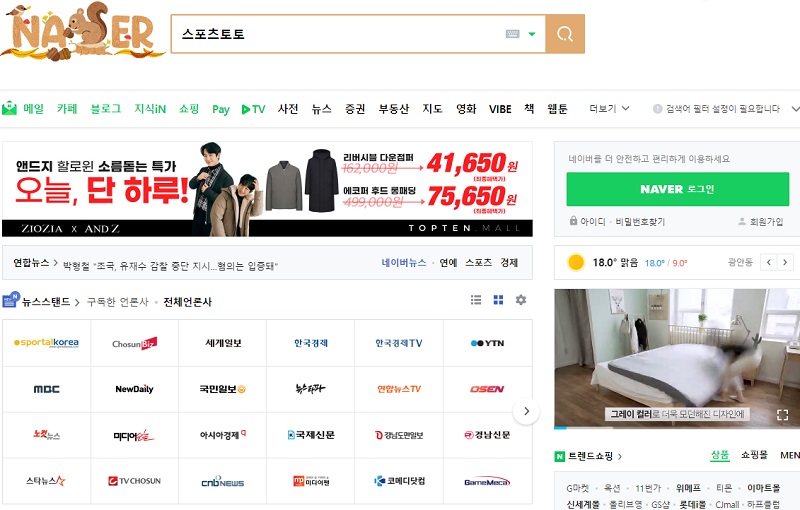Click the magnifier search button
This screenshot has height=510, width=800.
(x=565, y=34)
